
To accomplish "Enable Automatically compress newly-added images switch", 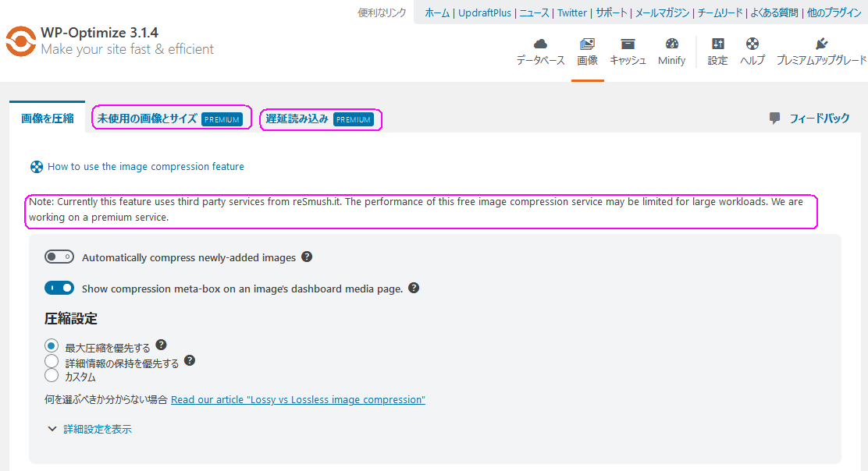I will (x=59, y=257).
